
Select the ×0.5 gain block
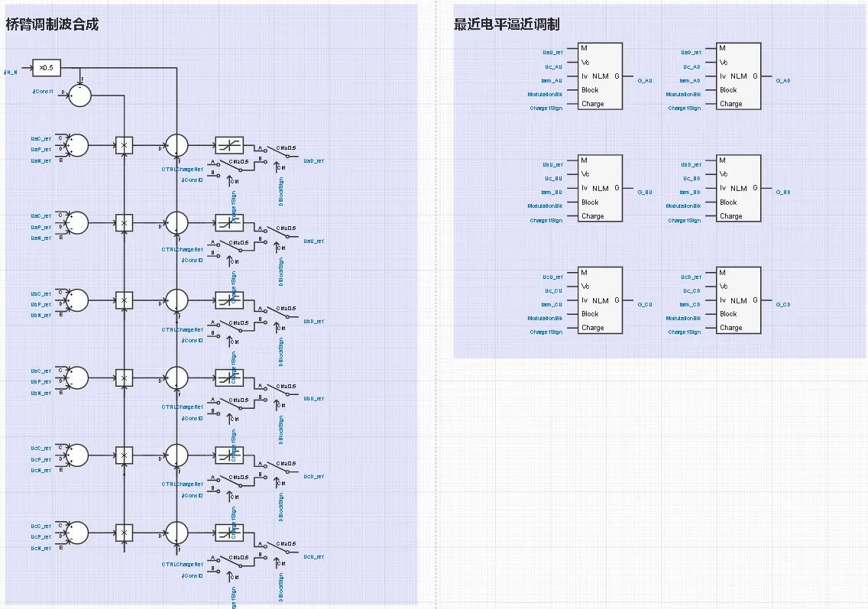pos(46,68)
